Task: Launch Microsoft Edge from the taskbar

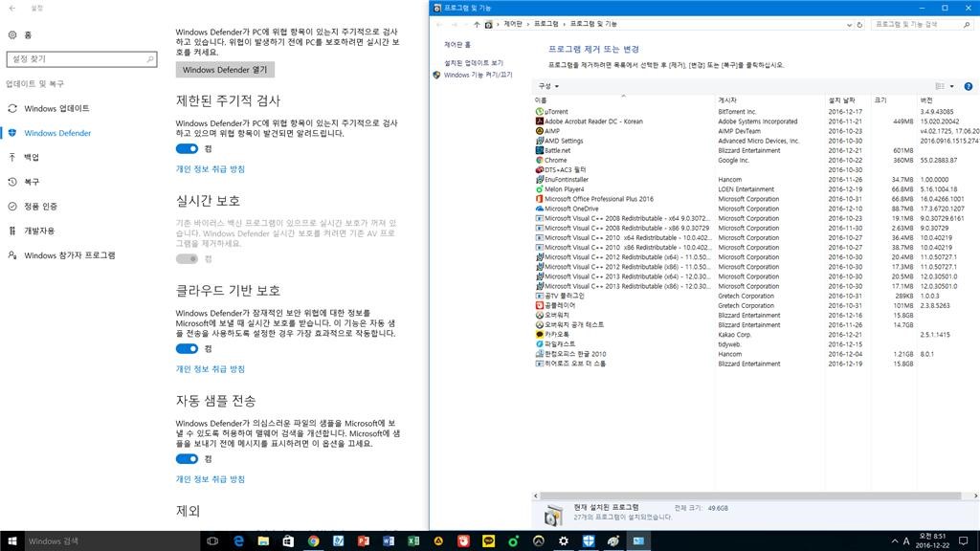Action: coord(238,541)
